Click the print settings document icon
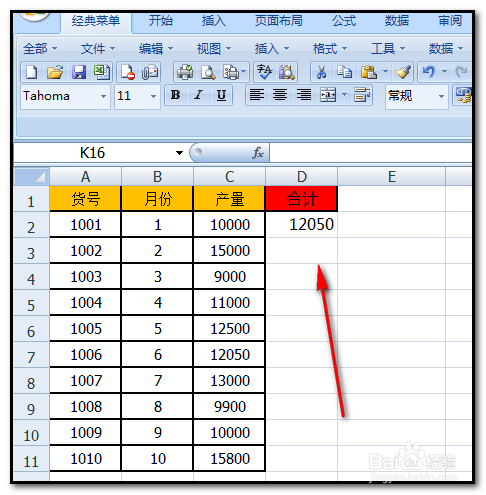The image size is (486, 495). click(231, 72)
